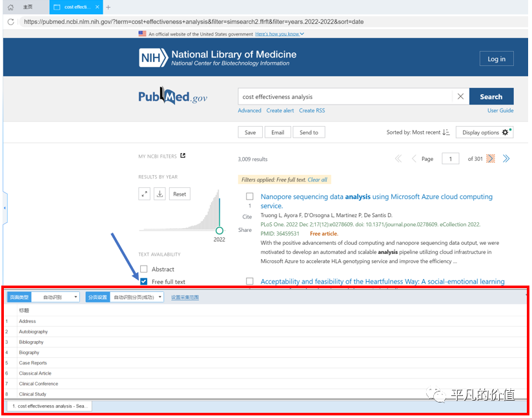Expand the Here's how you know link

pos(279,34)
